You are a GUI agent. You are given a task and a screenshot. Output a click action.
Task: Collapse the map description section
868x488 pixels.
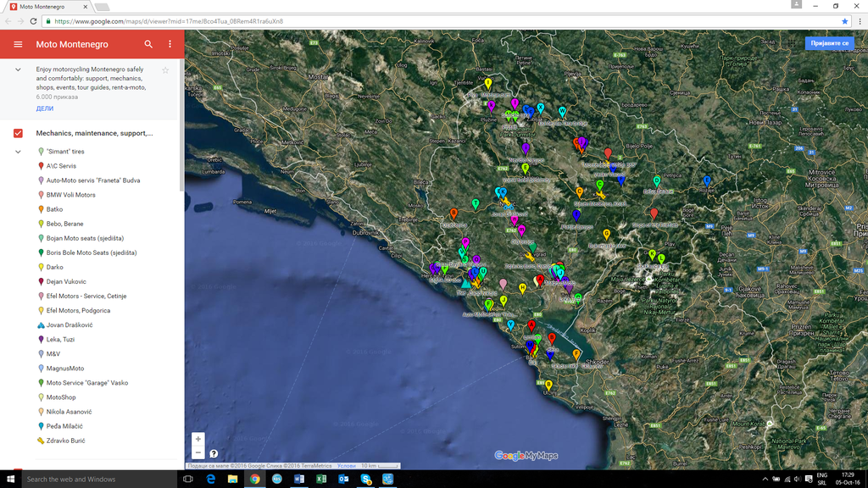pyautogui.click(x=18, y=69)
